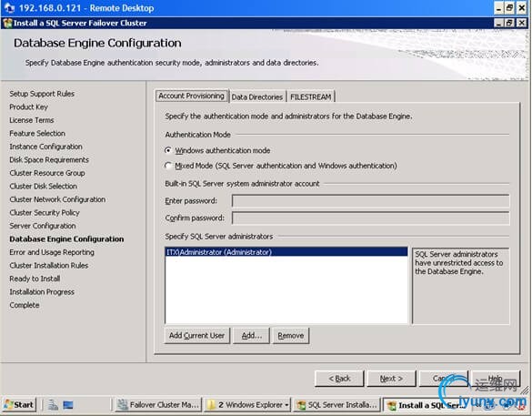The width and height of the screenshot is (532, 416).
Task: Select ITX\Administrator entry in administrators list
Action: pos(286,252)
